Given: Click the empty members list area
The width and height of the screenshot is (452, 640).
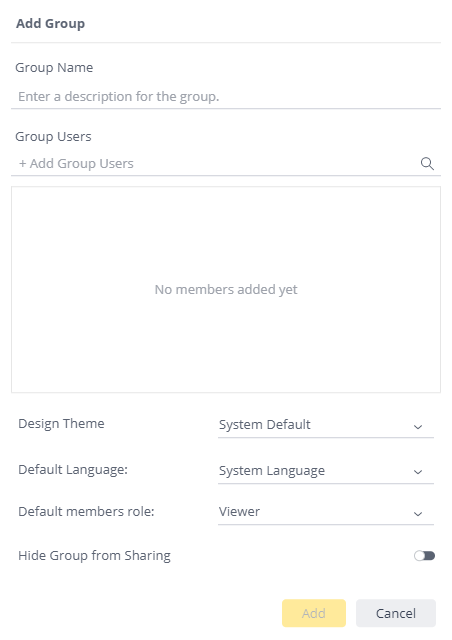Looking at the screenshot, I should [x=226, y=290].
